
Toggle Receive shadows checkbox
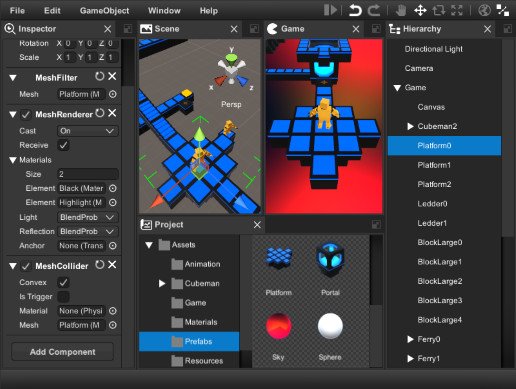(x=63, y=145)
